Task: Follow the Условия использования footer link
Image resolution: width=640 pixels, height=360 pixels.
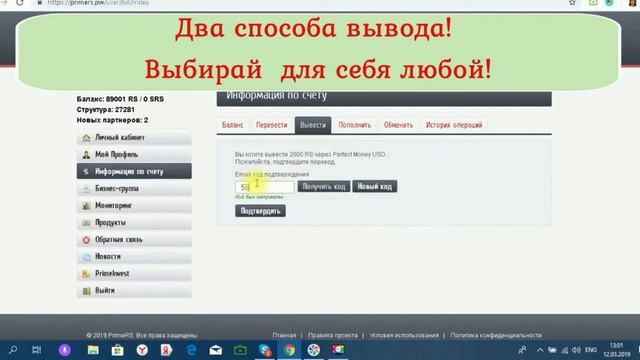Action: pos(404,336)
